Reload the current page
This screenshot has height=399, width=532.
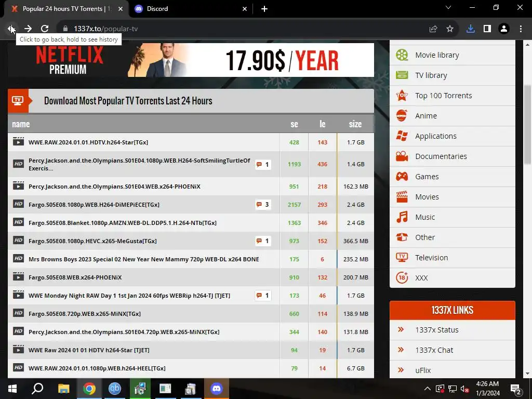coord(45,29)
